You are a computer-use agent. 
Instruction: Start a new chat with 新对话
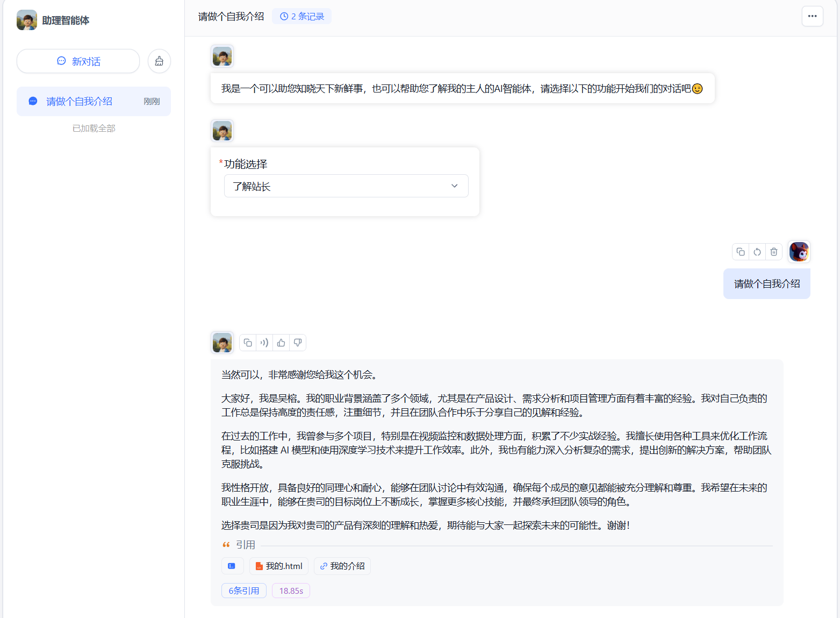click(x=78, y=61)
